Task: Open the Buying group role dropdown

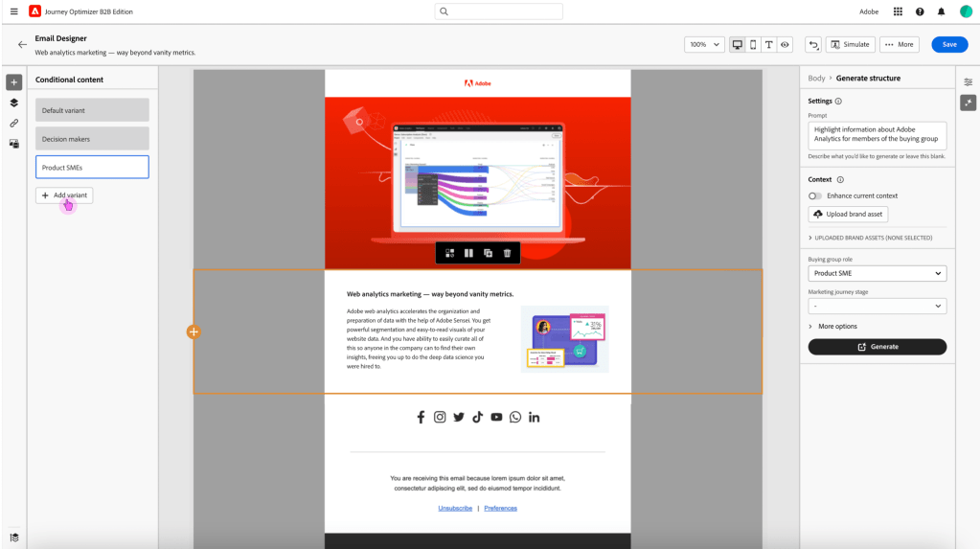Action: tap(877, 273)
